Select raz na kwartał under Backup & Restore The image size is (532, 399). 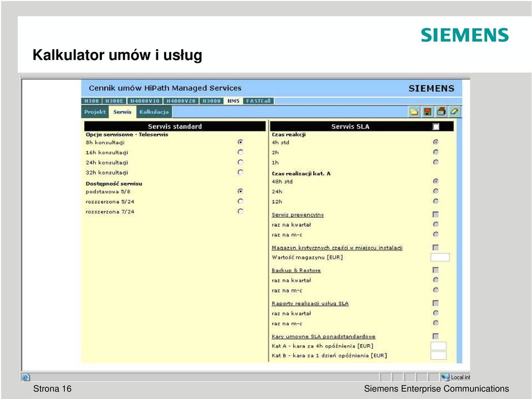436,280
